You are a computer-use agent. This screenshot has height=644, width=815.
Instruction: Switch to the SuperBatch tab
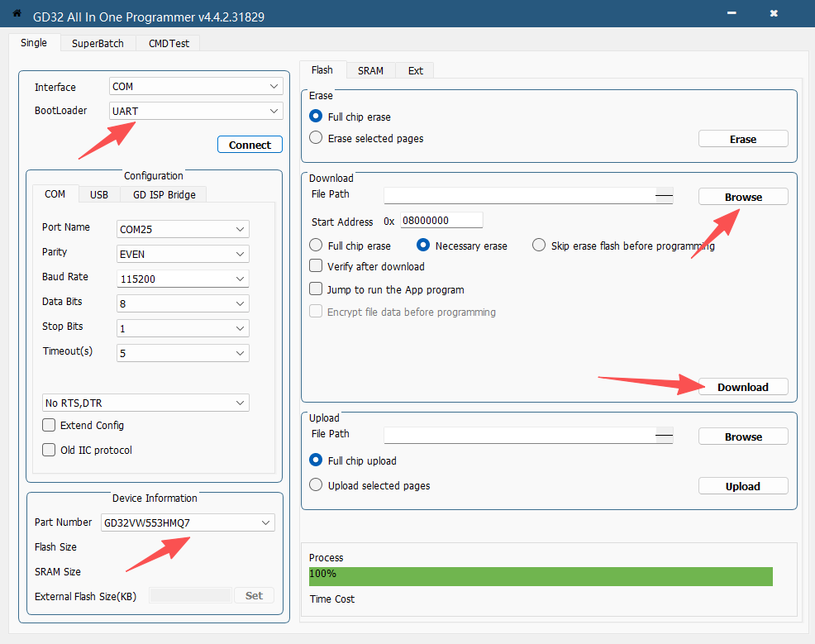point(98,43)
